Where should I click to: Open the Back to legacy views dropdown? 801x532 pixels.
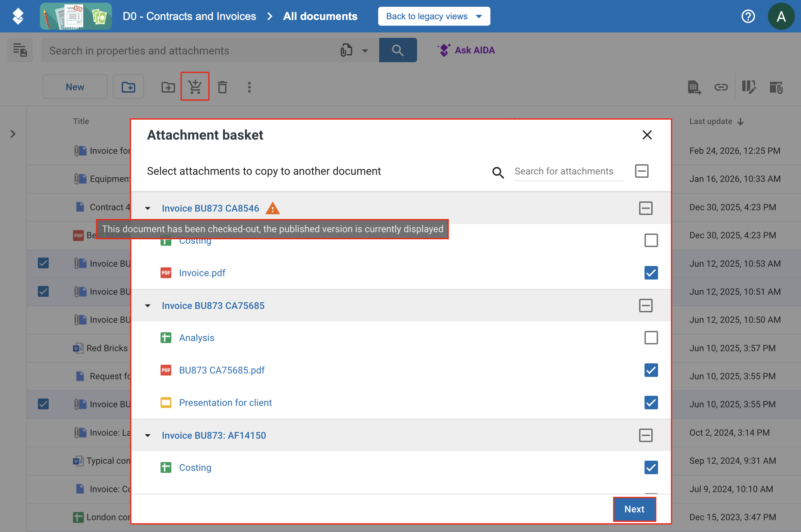click(434, 16)
